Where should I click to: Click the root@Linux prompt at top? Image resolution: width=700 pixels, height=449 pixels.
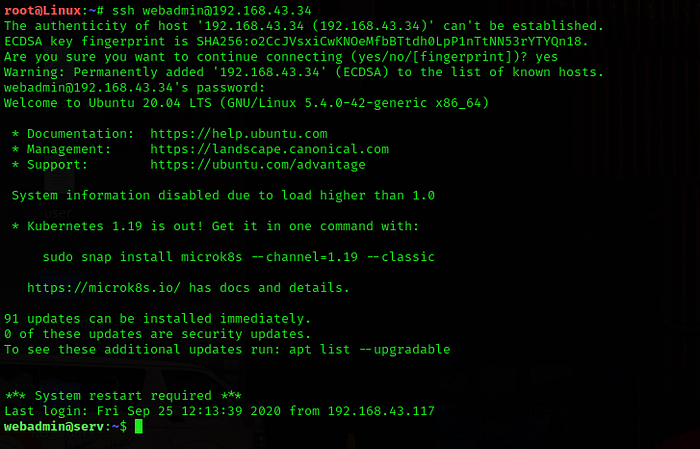(x=42, y=9)
